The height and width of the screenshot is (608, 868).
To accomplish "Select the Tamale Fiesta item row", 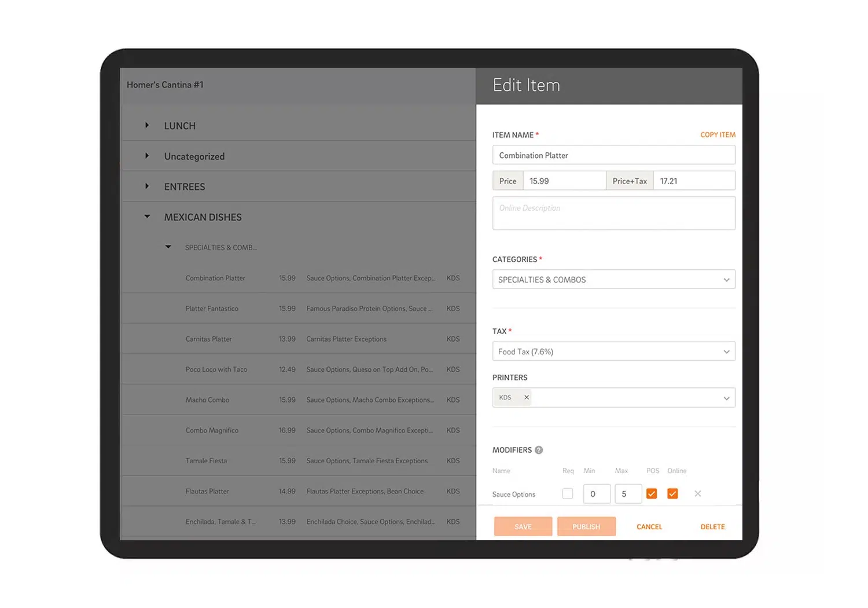I will pos(299,460).
